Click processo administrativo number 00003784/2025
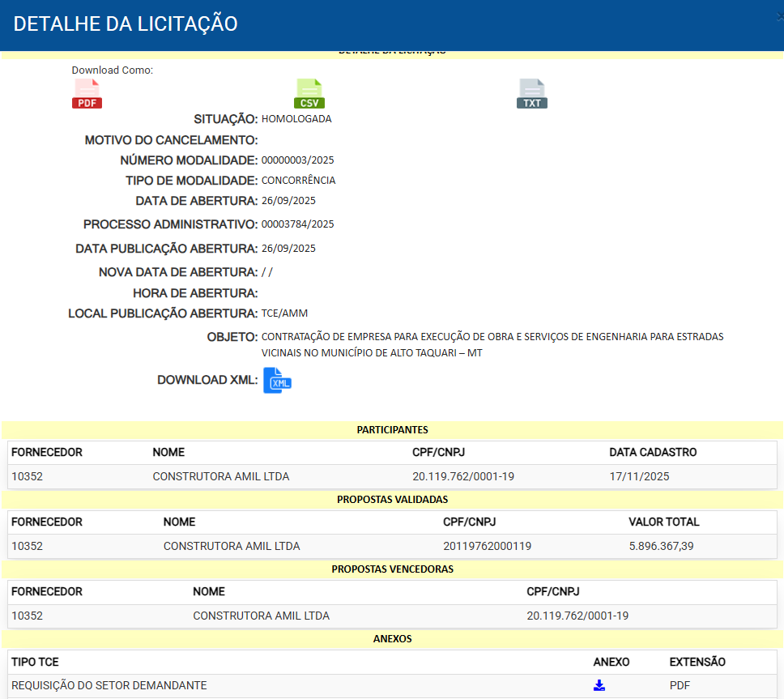 297,224
